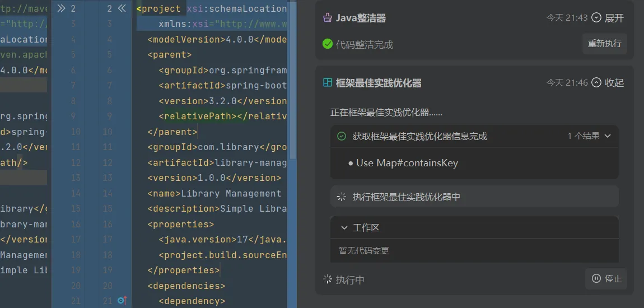Click the modelVersion line in editor

(x=217, y=39)
